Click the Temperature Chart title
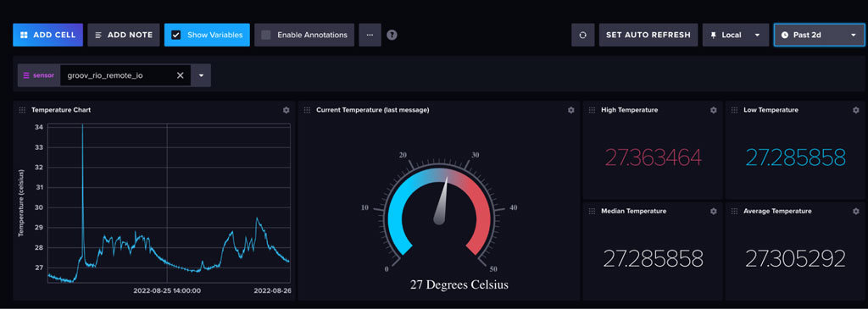 click(61, 110)
